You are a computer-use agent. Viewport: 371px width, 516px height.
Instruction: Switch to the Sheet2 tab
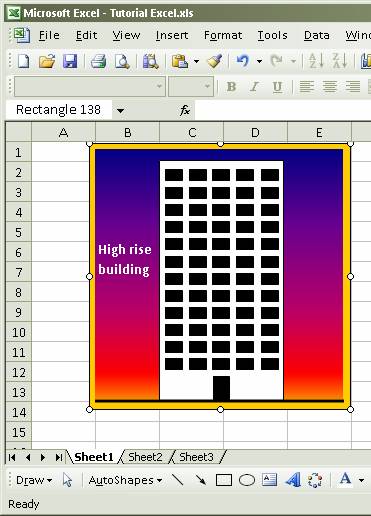click(x=145, y=457)
